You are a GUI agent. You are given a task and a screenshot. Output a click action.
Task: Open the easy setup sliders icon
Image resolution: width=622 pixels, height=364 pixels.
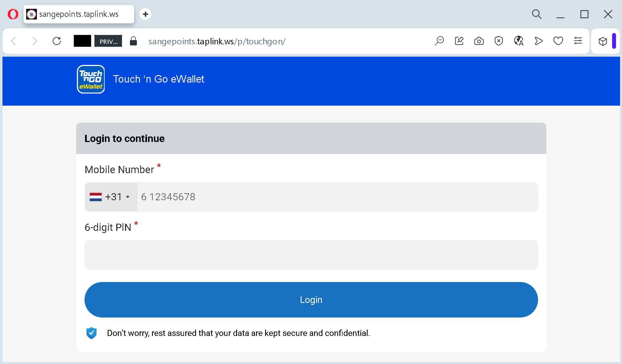coord(578,41)
